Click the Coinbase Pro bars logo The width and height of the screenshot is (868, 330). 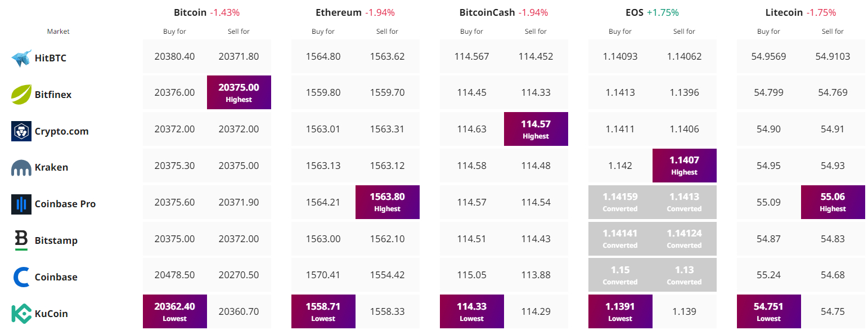pos(21,204)
